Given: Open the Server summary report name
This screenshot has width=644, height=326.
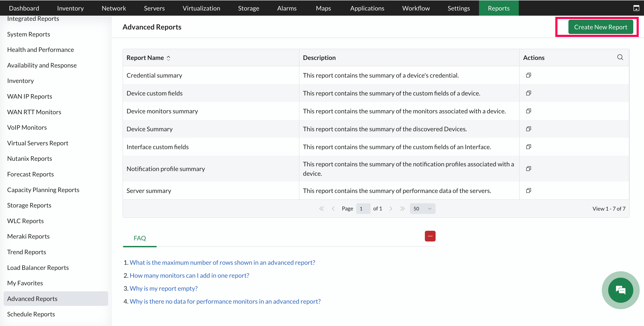Looking at the screenshot, I should pos(149,191).
